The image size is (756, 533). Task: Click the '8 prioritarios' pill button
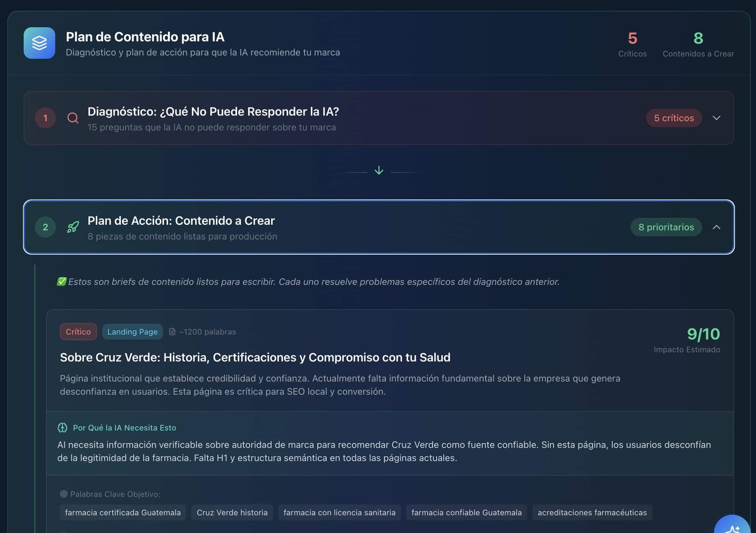click(666, 227)
